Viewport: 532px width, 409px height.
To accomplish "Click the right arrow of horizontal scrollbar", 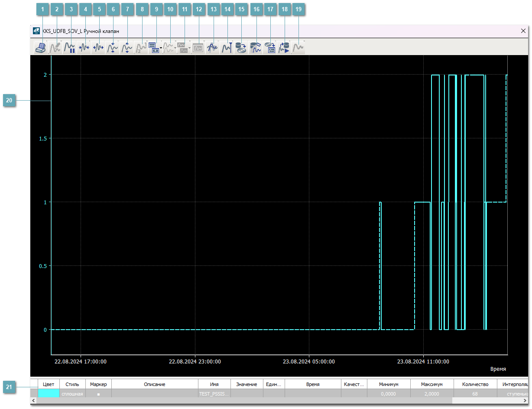I will point(525,401).
